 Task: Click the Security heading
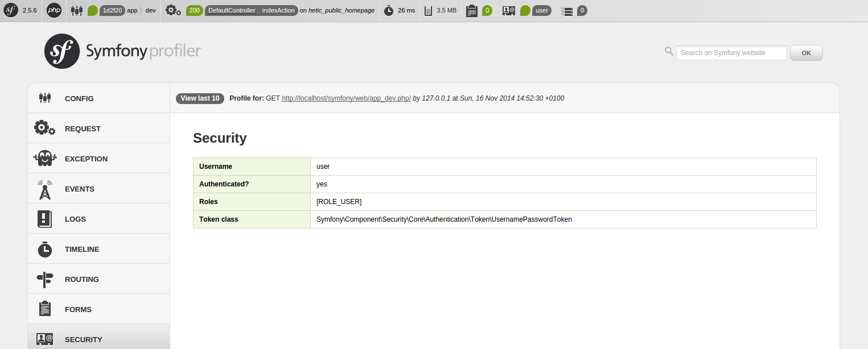pyautogui.click(x=220, y=138)
